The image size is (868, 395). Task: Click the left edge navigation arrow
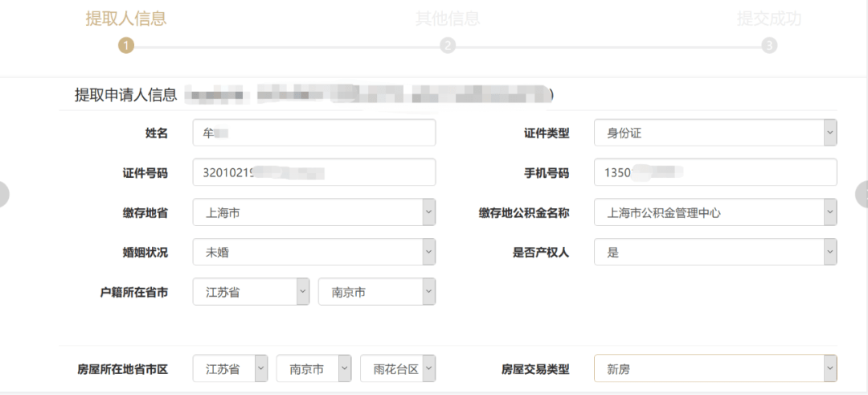tap(3, 194)
